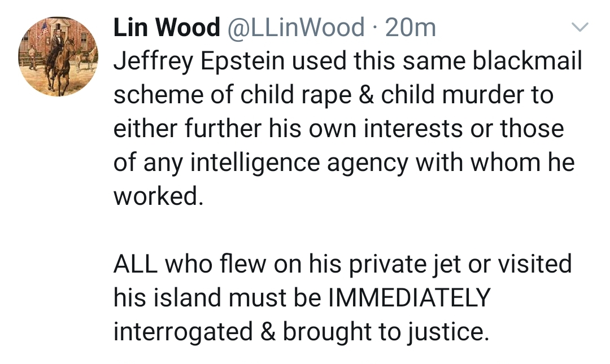Open the tweet options chevron menu
Screen dimensions: 610x364
pos(581,27)
